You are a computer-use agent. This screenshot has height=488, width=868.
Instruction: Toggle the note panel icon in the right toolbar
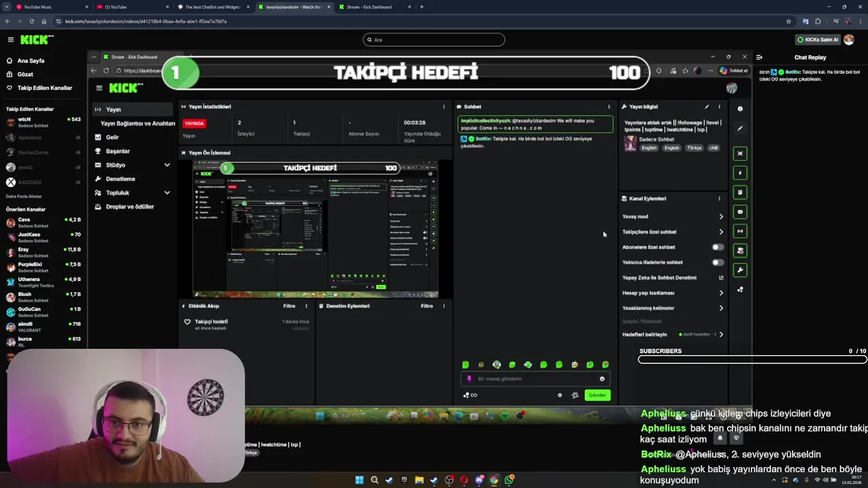point(740,192)
